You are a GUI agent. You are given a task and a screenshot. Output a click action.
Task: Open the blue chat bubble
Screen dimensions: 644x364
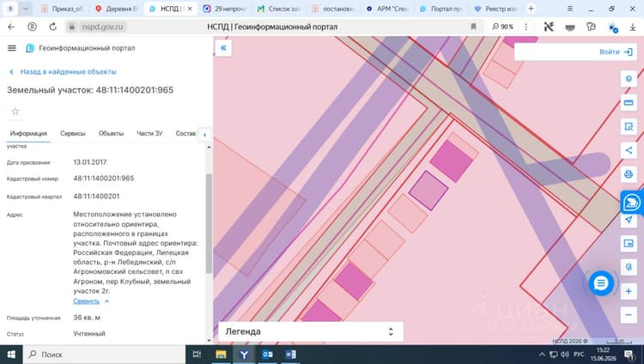pyautogui.click(x=601, y=283)
